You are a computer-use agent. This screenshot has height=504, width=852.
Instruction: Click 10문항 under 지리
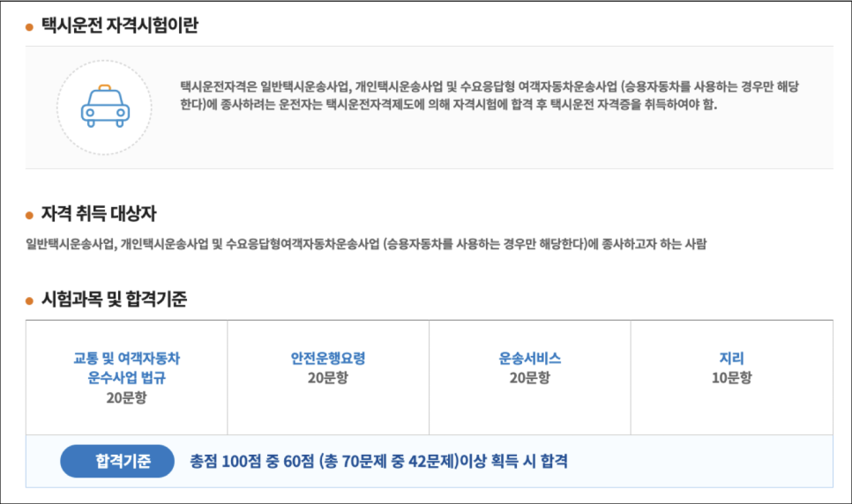click(x=731, y=377)
